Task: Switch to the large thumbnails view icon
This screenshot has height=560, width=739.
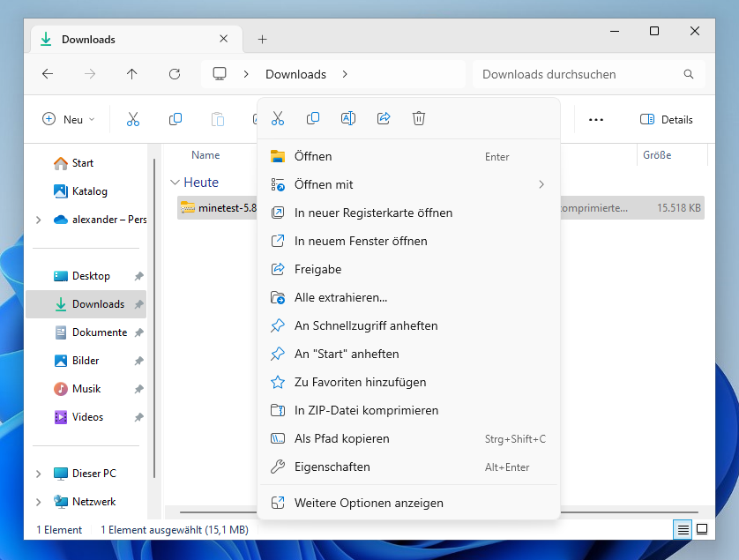Action: [x=702, y=529]
